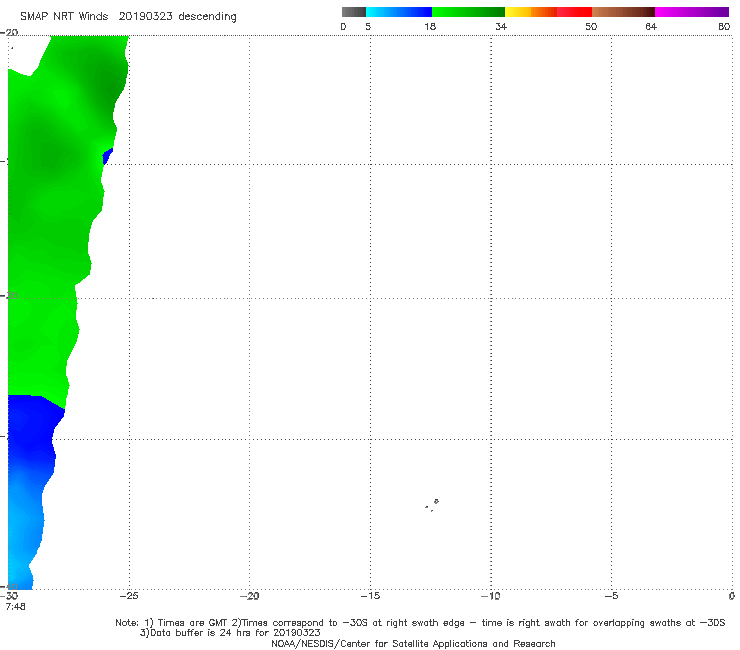
Task: Click the gray segment of the wind color bar
Action: coord(353,12)
